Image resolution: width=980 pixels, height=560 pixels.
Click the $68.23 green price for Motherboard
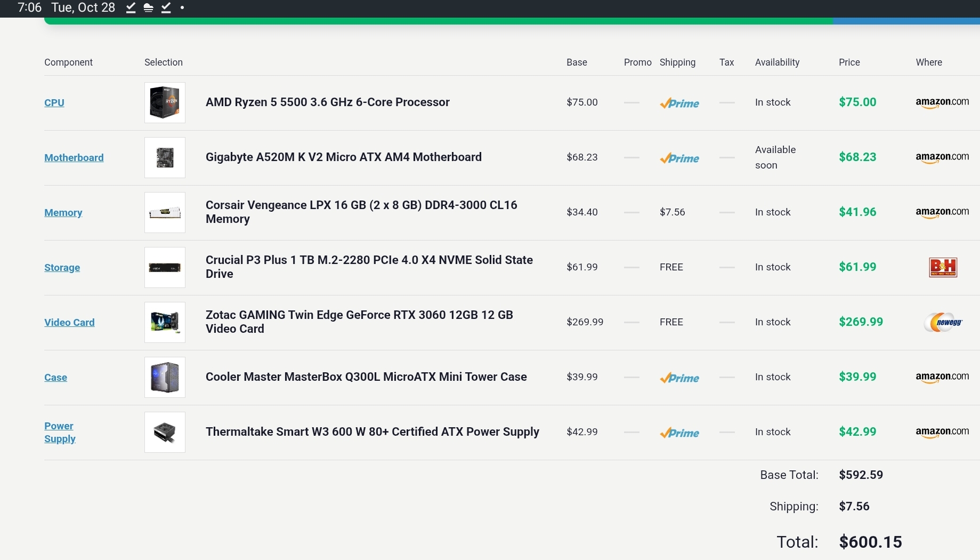[x=857, y=157]
